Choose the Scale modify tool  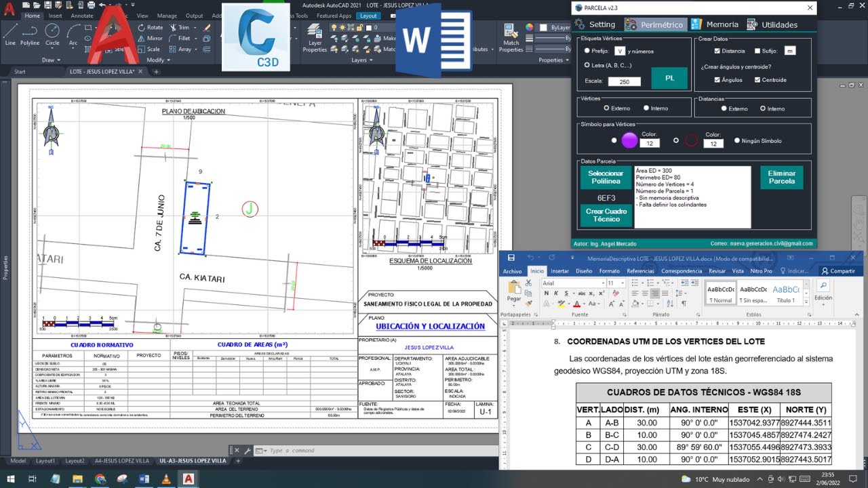click(149, 49)
